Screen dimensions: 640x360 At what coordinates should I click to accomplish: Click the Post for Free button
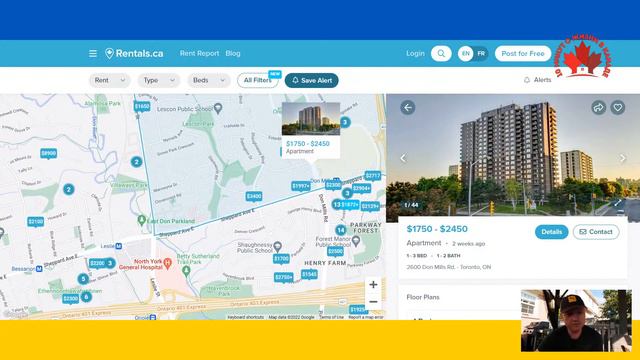click(x=523, y=53)
